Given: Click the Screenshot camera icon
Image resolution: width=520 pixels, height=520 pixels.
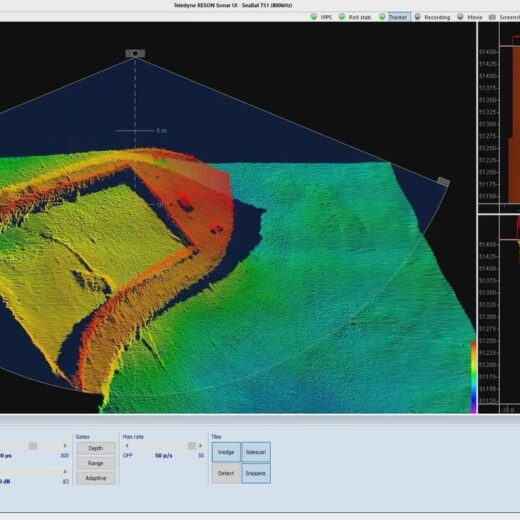Looking at the screenshot, I should (492, 17).
